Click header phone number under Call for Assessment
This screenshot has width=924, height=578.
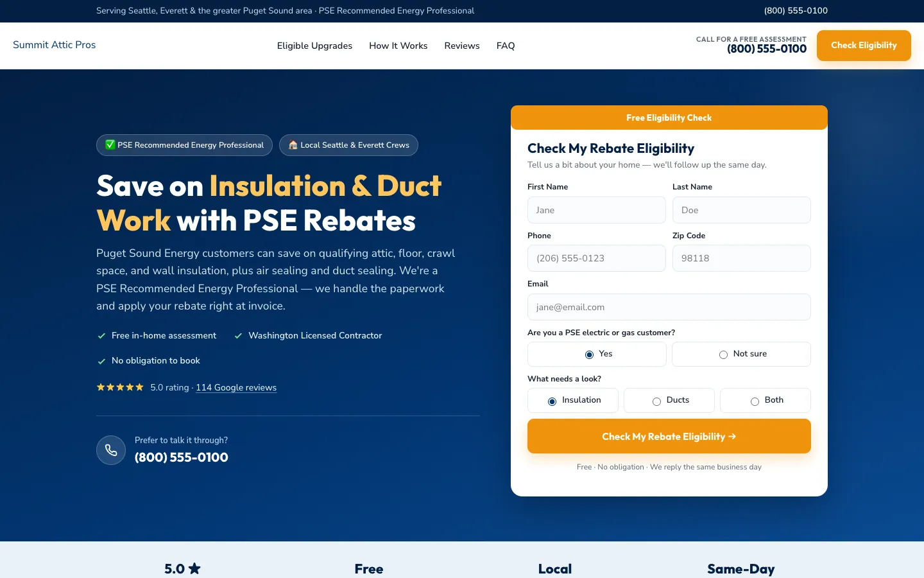tap(767, 49)
